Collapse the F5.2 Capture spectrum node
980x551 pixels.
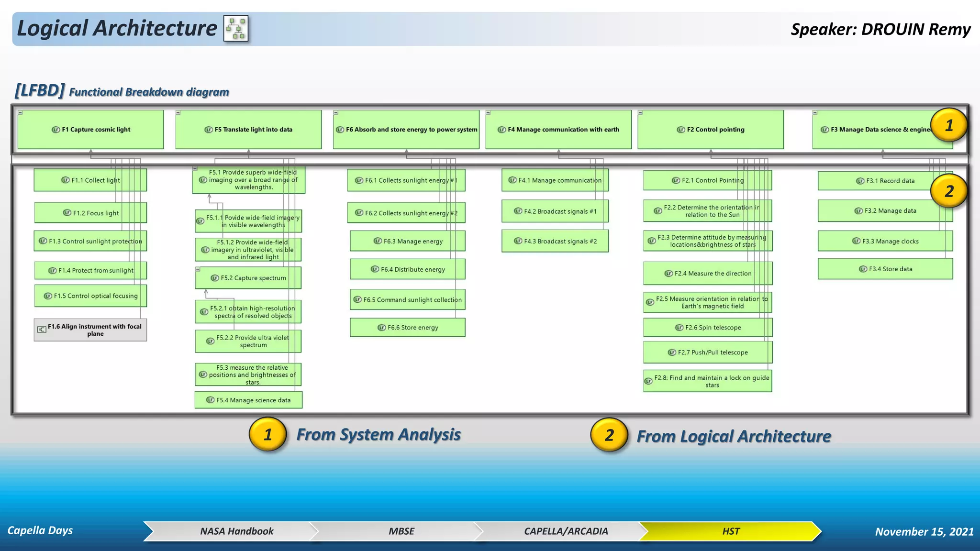[x=198, y=269]
